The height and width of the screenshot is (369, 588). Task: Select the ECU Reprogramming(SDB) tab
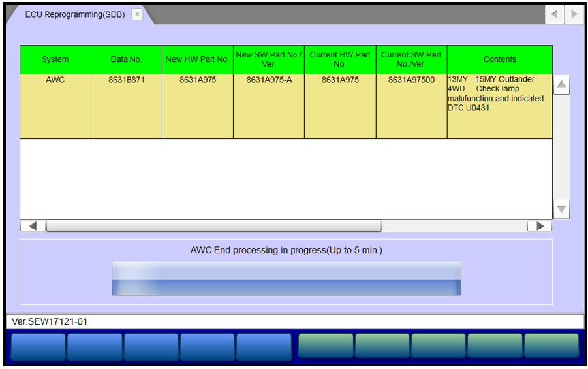point(74,14)
